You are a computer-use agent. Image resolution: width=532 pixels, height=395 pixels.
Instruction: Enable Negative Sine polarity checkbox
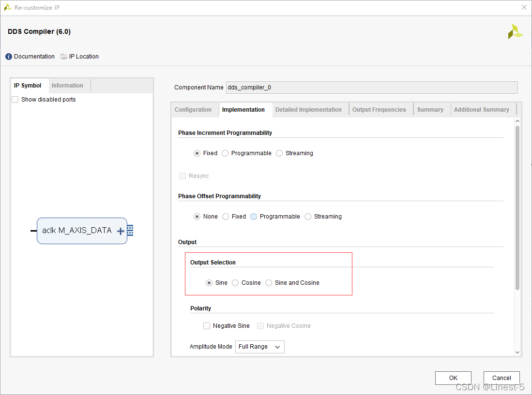tap(207, 326)
